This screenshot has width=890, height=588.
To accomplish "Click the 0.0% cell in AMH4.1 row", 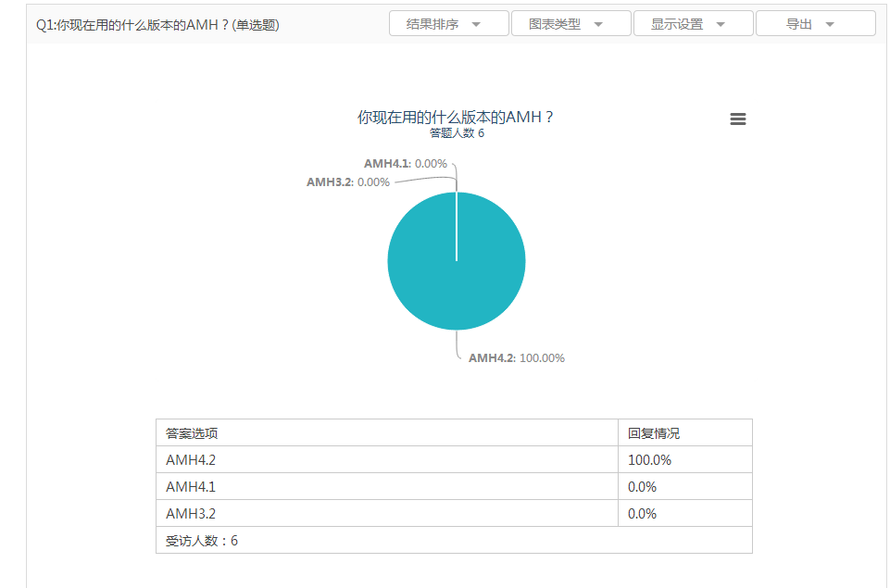I will 642,487.
